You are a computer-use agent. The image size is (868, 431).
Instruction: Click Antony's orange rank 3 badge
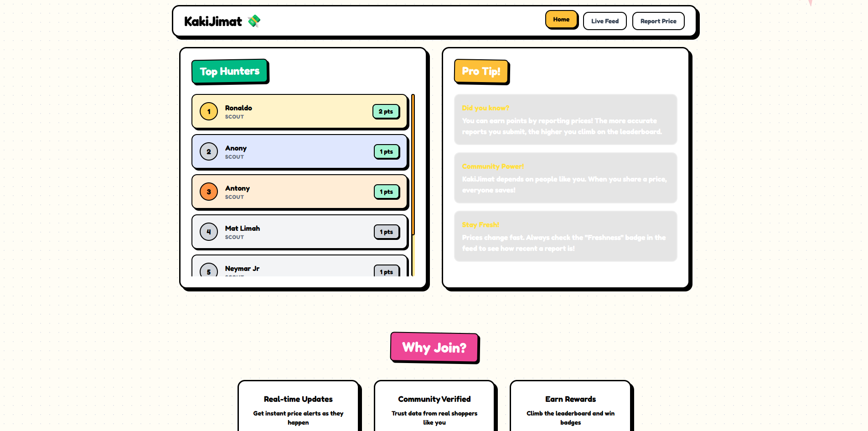click(209, 192)
